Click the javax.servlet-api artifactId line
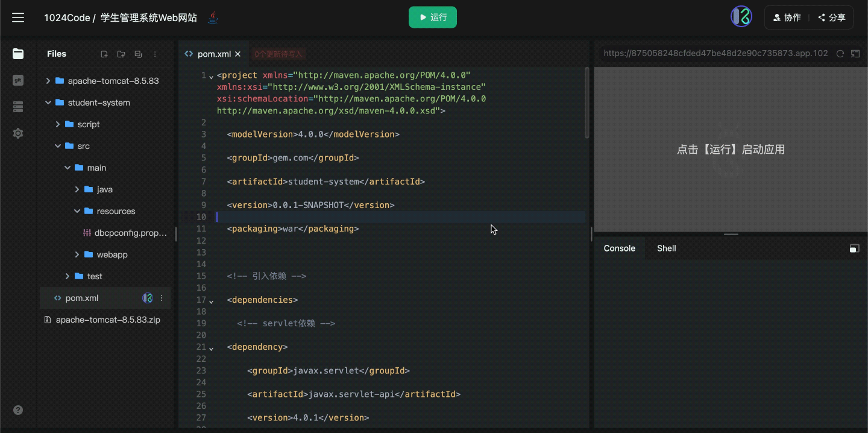Screen dimensions: 868x433 coord(354,394)
